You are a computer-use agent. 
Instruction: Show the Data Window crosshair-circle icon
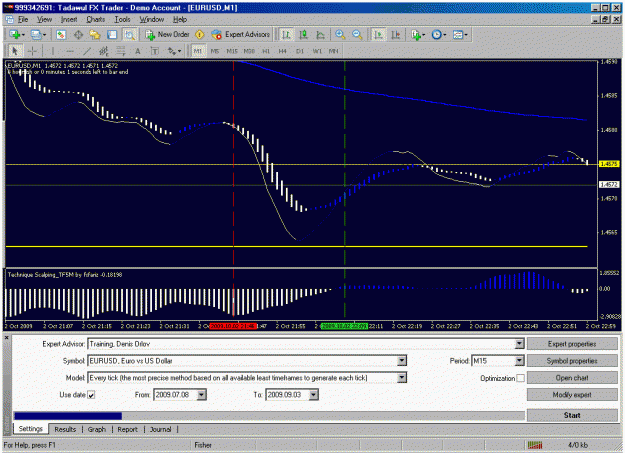pyautogui.click(x=78, y=35)
